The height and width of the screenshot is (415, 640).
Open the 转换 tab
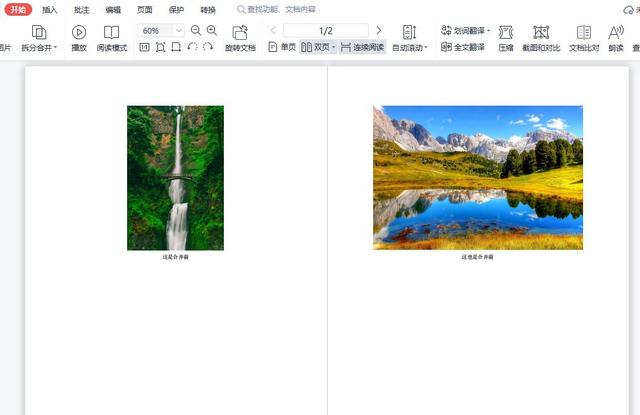pos(208,10)
